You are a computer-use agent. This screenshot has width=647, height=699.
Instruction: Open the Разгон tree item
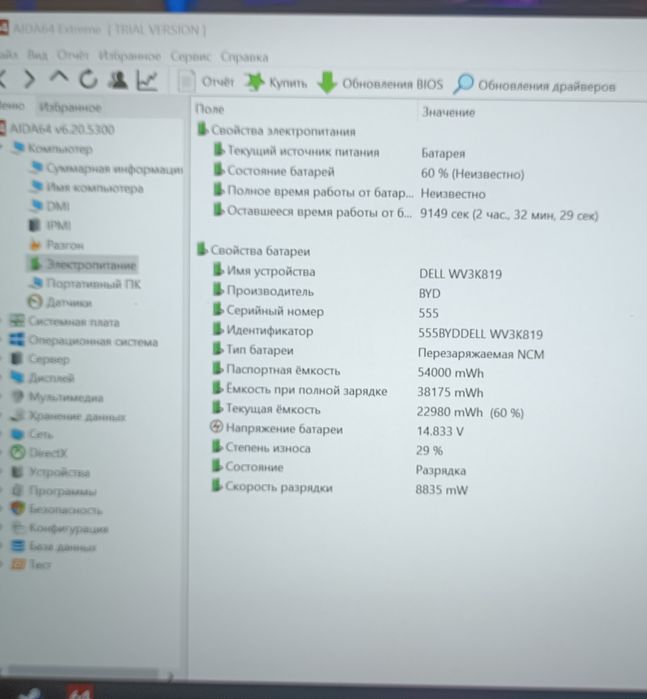[x=56, y=245]
